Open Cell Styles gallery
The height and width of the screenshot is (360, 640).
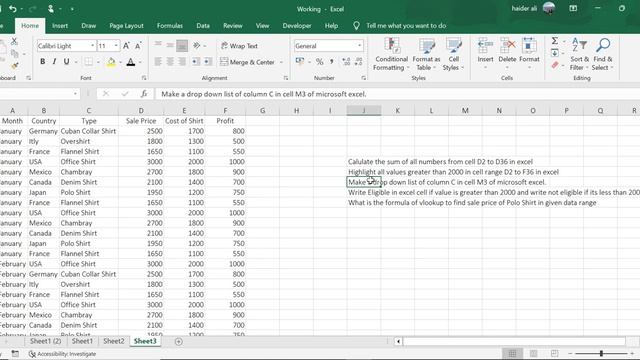tap(453, 54)
